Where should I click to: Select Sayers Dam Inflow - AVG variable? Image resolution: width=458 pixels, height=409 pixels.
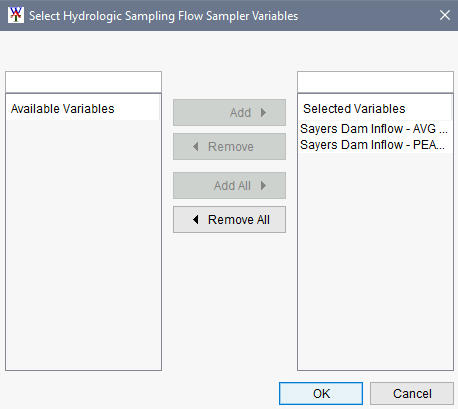(x=375, y=129)
